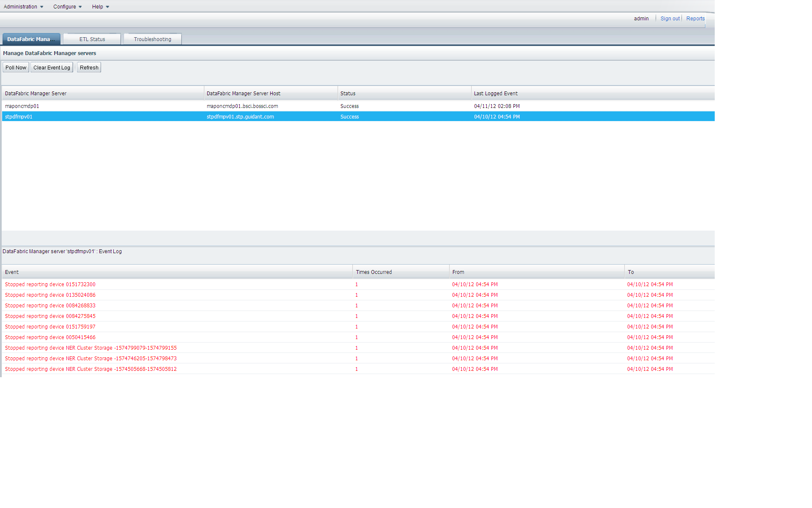Select the DataFabric Manager tab
This screenshot has width=812, height=508.
pyautogui.click(x=31, y=39)
